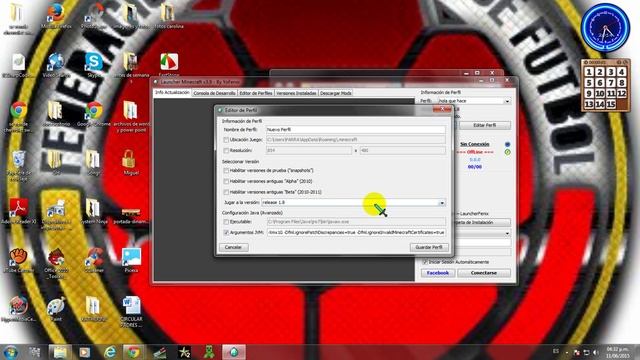Open Windows Explorer from the taskbar
Screen dimensions: 640x360
[60, 352]
